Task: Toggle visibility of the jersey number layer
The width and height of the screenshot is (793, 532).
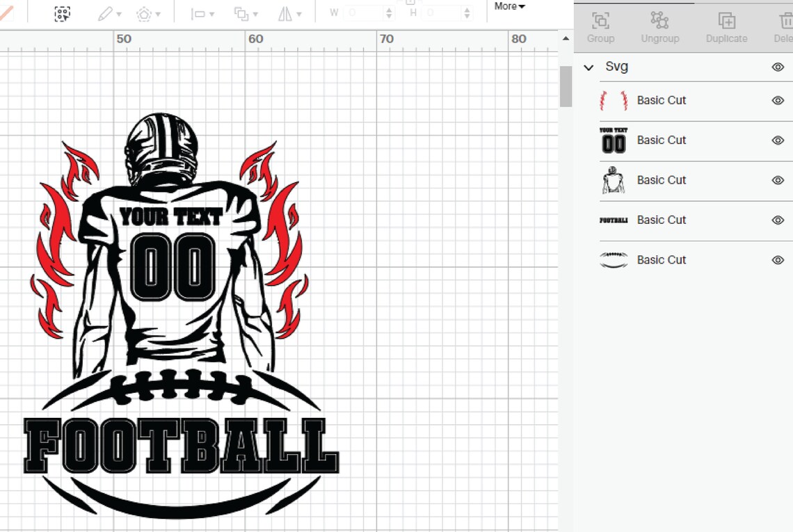Action: click(777, 140)
